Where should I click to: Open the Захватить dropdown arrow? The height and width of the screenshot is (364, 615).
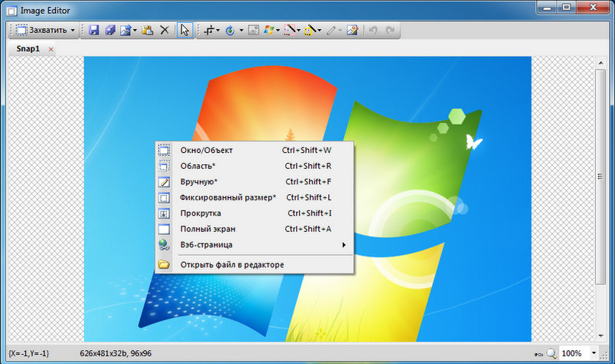click(72, 30)
